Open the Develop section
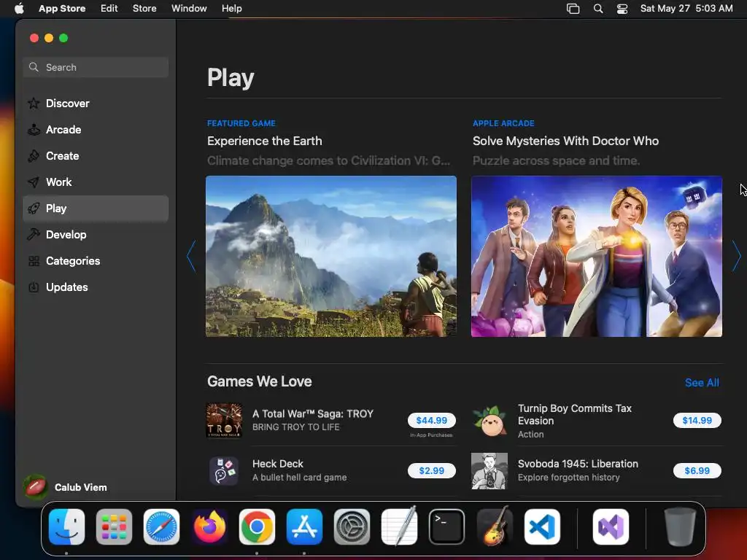The height and width of the screenshot is (560, 747). (x=96, y=235)
